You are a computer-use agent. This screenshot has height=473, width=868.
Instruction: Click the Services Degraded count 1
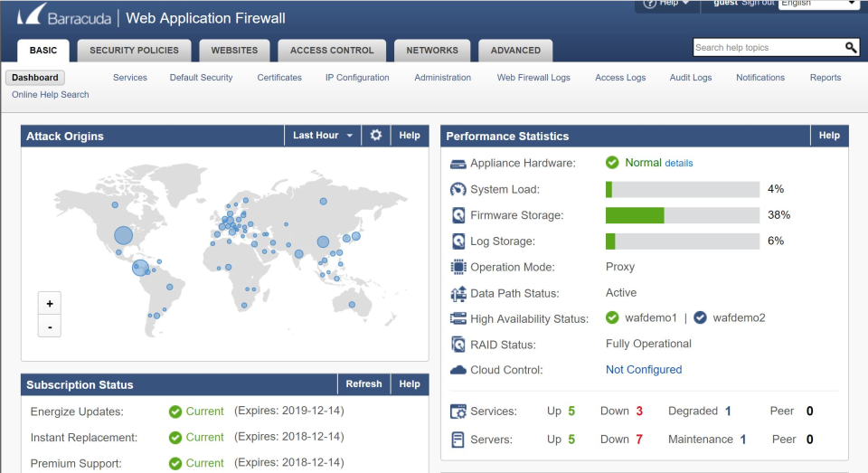tap(728, 411)
